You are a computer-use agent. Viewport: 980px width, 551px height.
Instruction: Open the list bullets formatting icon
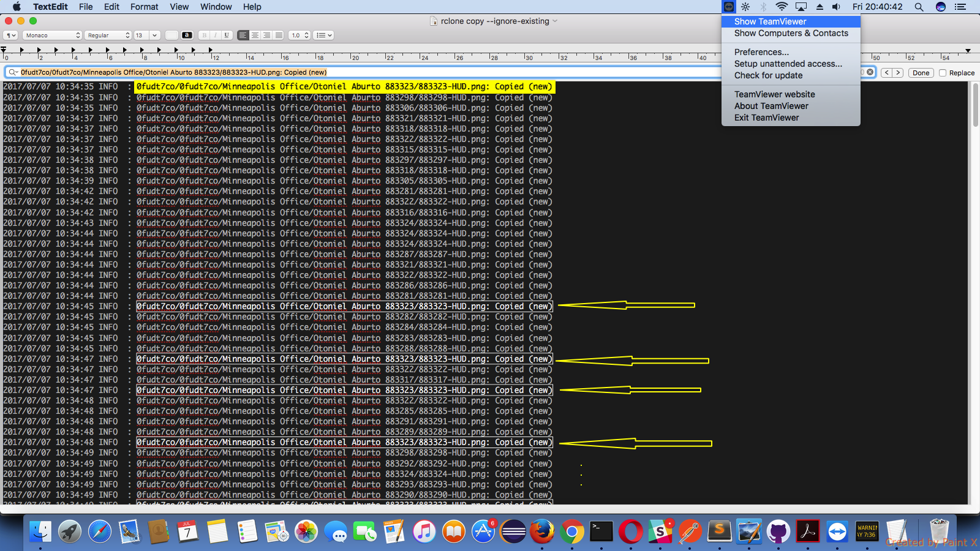[323, 35]
